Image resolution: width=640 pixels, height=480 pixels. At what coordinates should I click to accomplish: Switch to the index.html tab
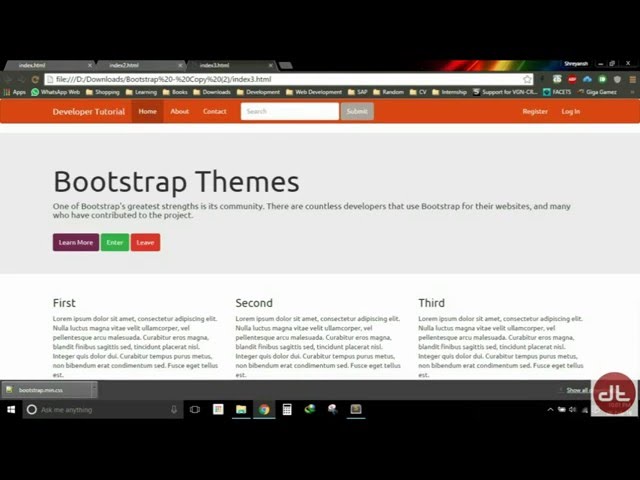(47, 65)
